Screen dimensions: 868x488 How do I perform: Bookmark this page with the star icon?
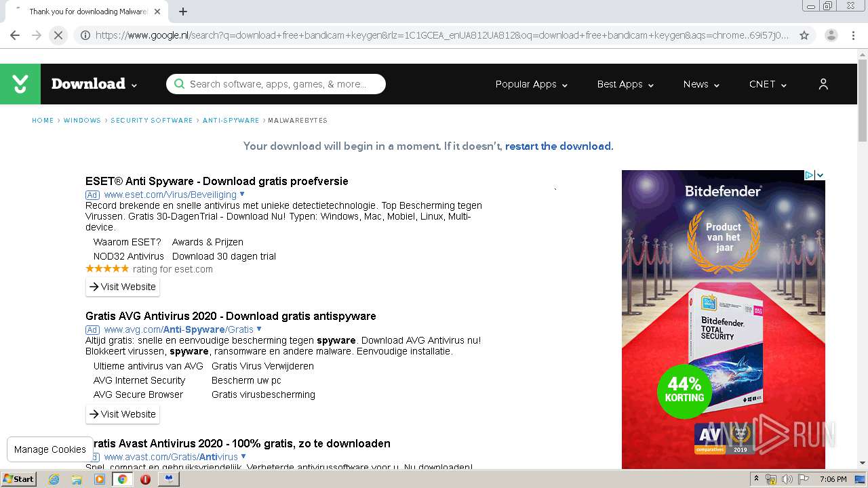804,35
